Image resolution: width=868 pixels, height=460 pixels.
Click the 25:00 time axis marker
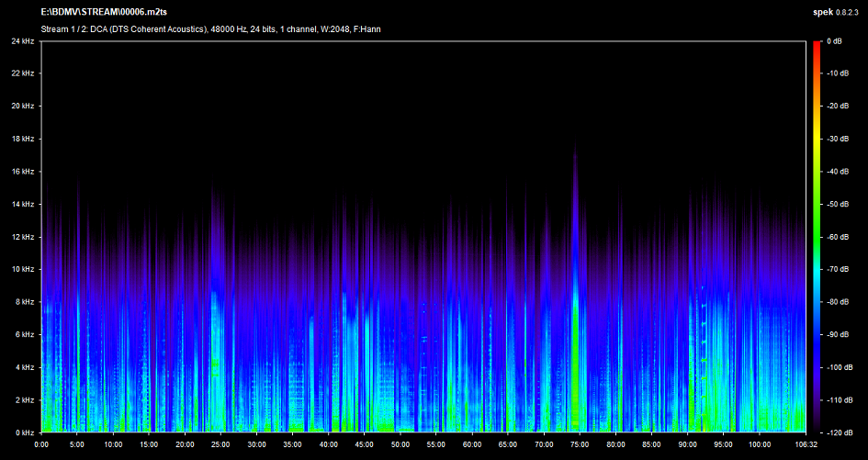(220, 443)
